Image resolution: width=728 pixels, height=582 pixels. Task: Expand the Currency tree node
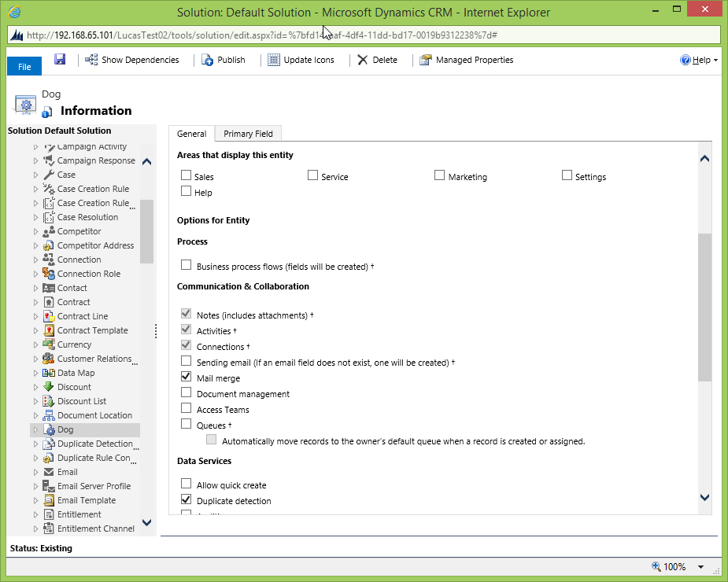[x=35, y=344]
